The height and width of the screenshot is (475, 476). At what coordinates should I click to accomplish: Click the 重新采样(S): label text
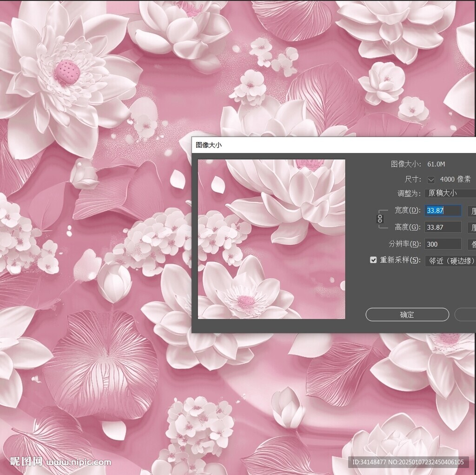coord(400,260)
